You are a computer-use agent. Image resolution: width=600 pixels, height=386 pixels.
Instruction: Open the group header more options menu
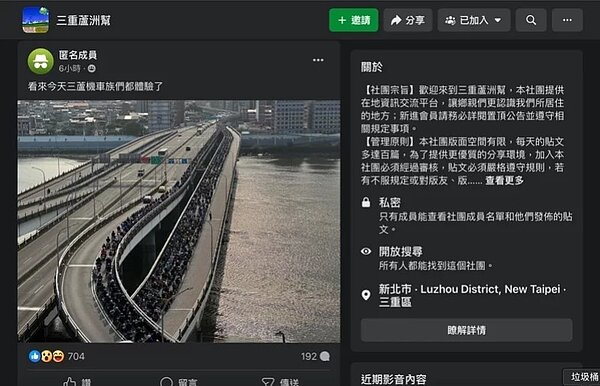(567, 20)
